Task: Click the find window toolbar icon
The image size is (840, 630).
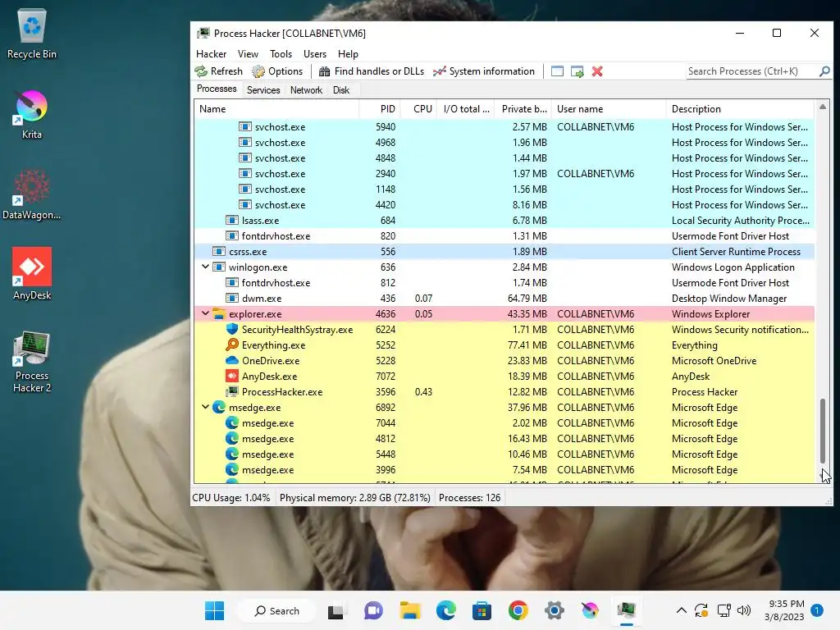Action: 557,71
